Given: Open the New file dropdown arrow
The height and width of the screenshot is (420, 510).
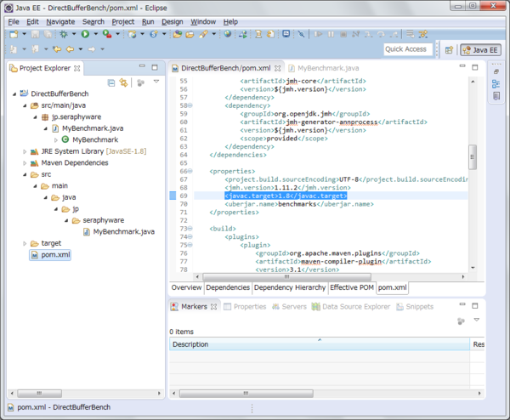Looking at the screenshot, I should coord(24,34).
